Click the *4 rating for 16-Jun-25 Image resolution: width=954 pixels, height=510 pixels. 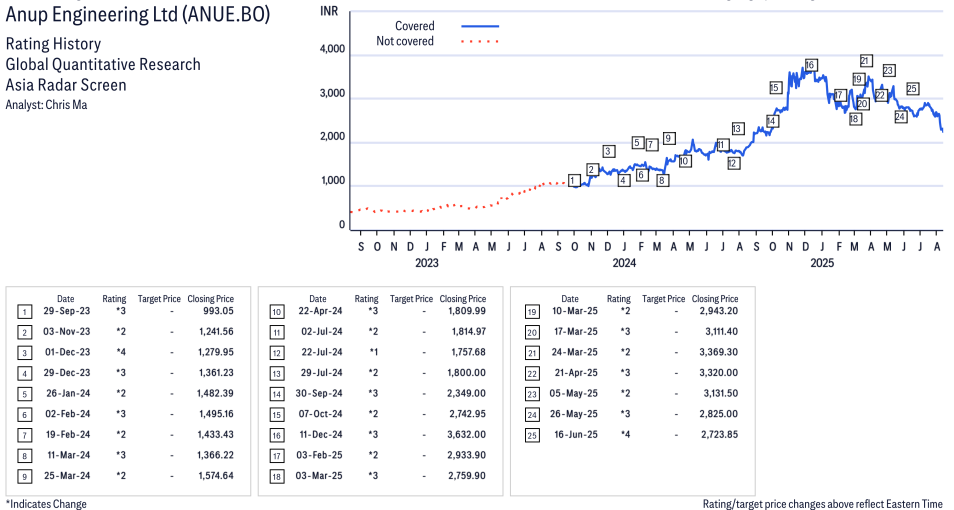click(x=625, y=435)
